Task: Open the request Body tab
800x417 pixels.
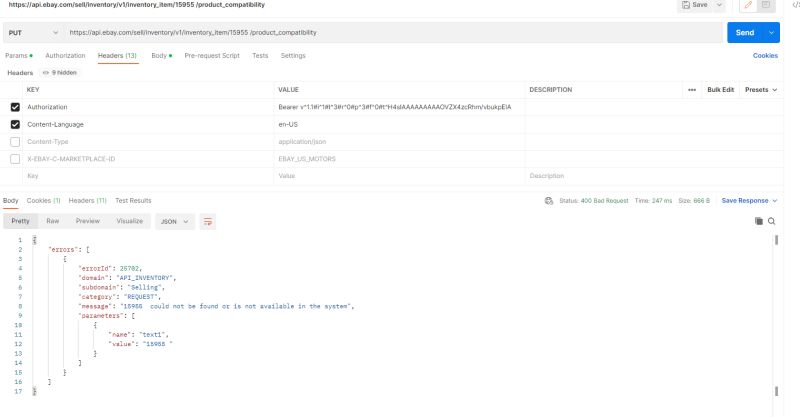Action: pyautogui.click(x=162, y=56)
